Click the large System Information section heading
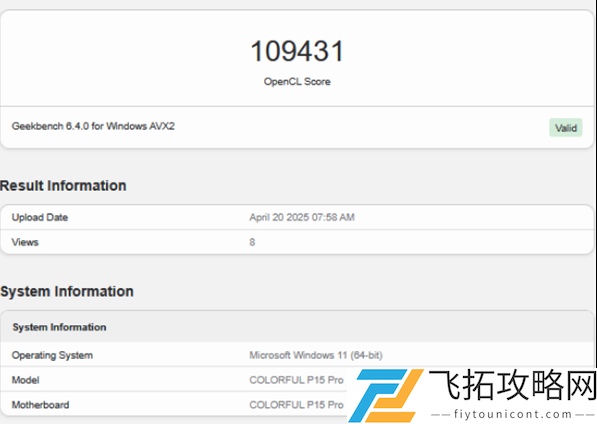Viewport: 597px width, 424px height. 67,292
